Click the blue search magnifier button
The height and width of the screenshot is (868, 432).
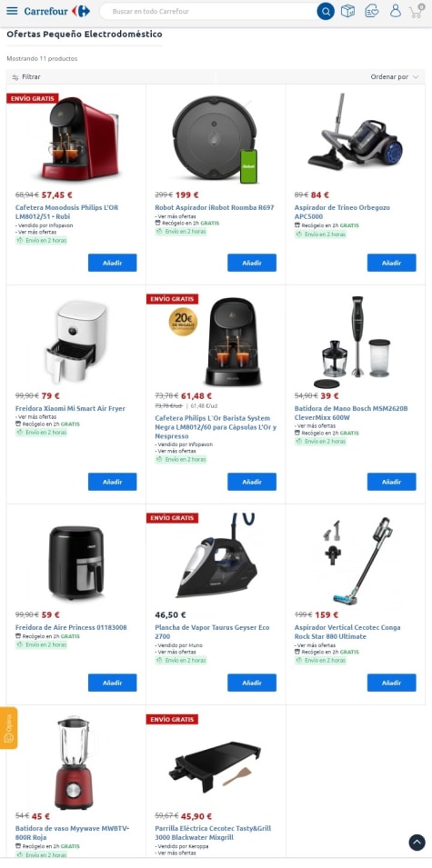(x=326, y=11)
